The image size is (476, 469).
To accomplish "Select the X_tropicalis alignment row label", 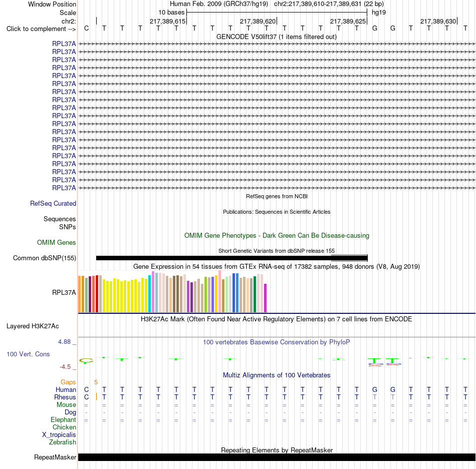I will click(59, 435).
